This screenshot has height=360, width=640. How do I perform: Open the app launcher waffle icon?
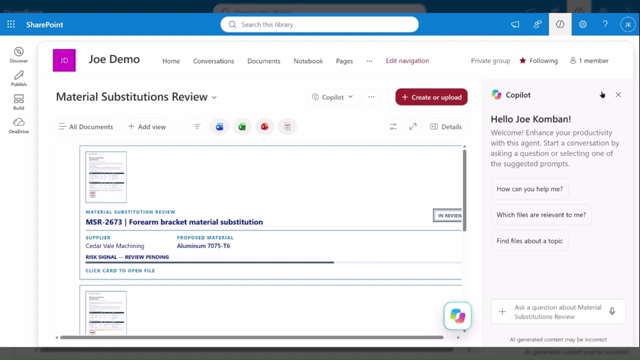click(11, 24)
